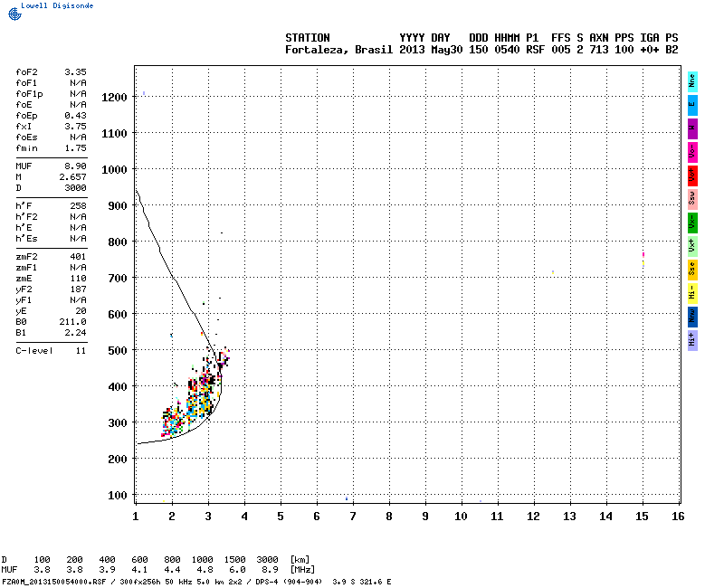Click the 7 MHz frequency axis label
This screenshot has width=724, height=588.
click(x=353, y=517)
